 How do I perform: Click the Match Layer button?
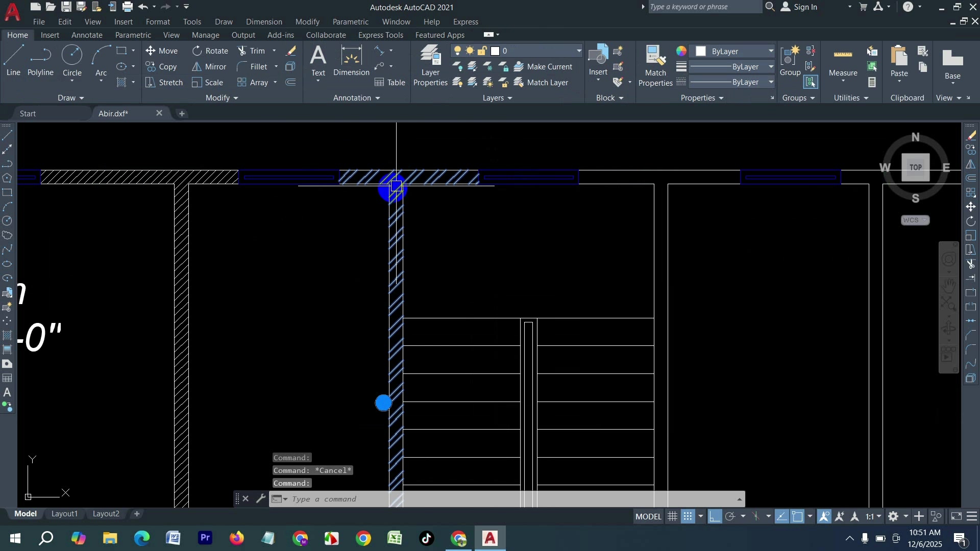click(x=541, y=82)
